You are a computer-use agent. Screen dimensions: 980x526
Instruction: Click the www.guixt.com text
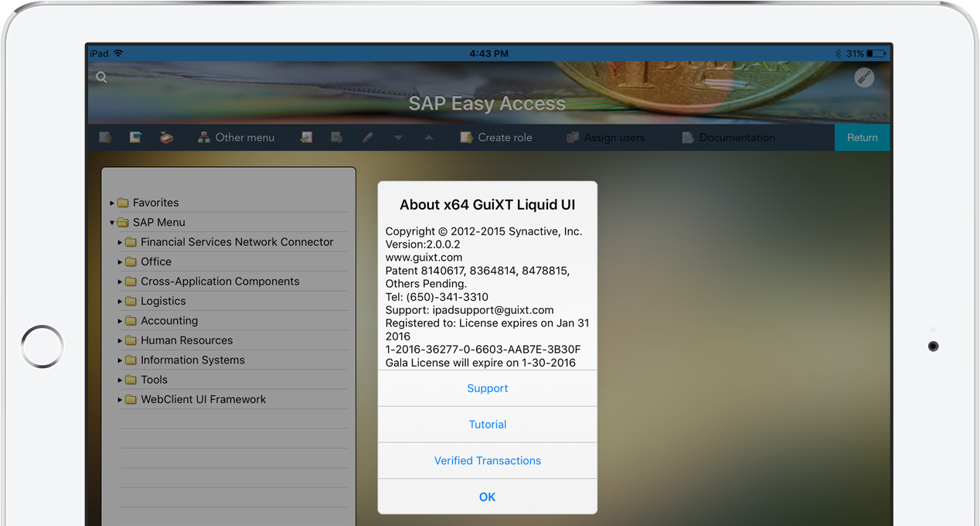point(424,258)
